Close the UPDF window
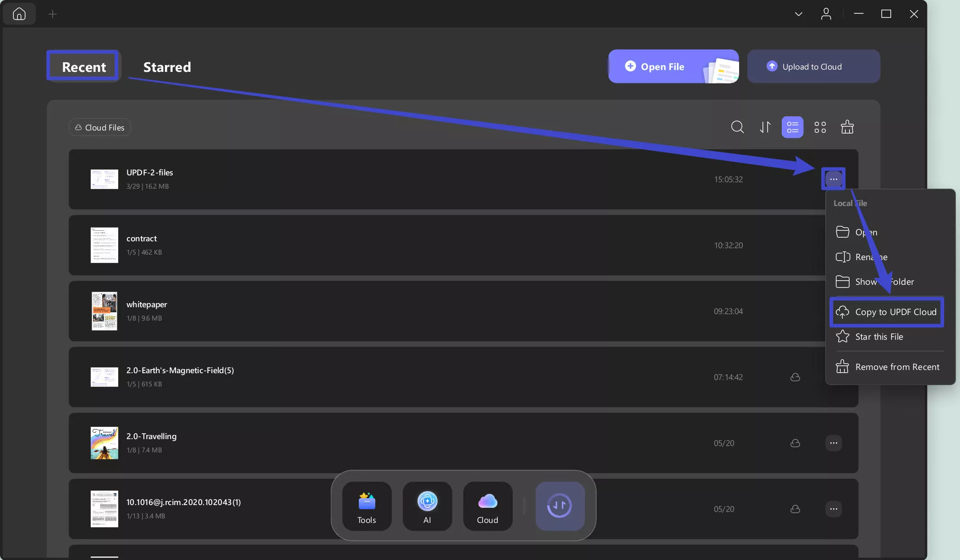The image size is (960, 560). tap(913, 14)
